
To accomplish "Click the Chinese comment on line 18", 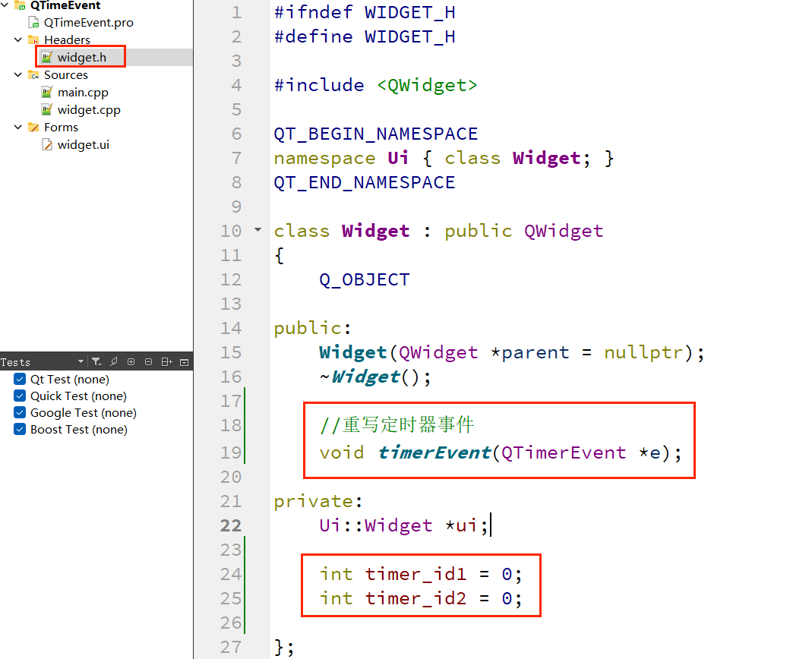I will pyautogui.click(x=397, y=424).
